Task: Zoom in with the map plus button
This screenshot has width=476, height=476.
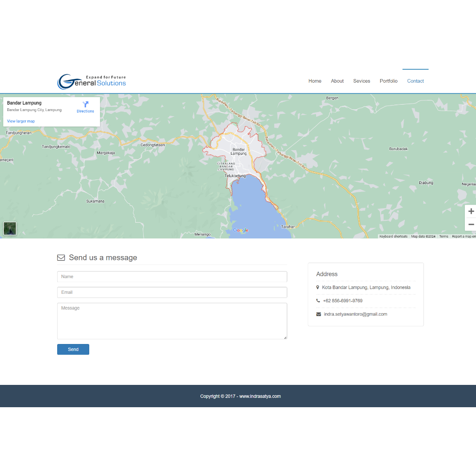Action: click(470, 212)
